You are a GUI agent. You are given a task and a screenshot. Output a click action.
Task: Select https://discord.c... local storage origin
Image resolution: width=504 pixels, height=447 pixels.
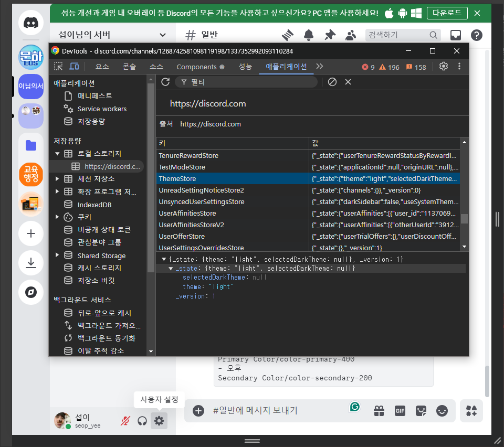coord(112,166)
